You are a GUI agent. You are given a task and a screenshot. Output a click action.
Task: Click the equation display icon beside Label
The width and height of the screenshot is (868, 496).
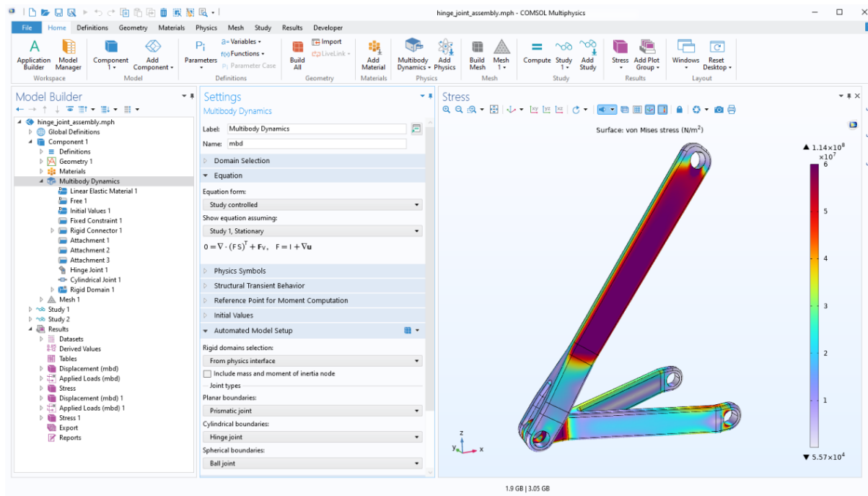tap(416, 129)
